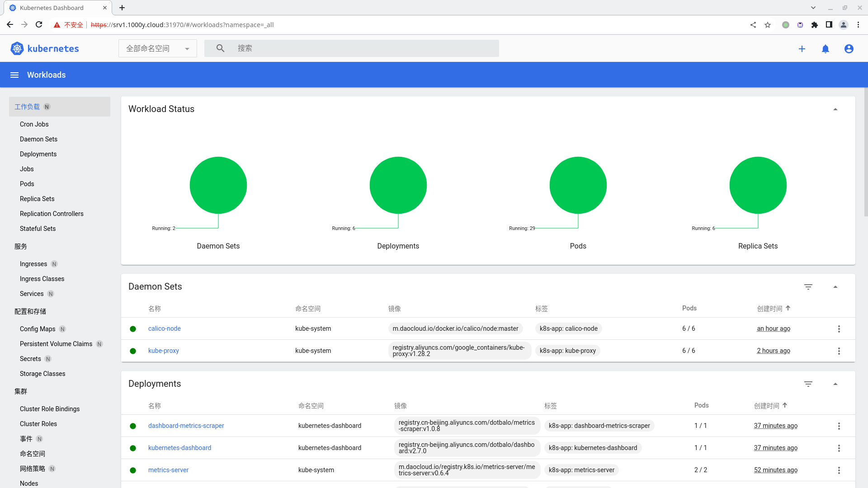Open Storage Classes in sidebar
Viewport: 868px width, 488px height.
click(x=42, y=374)
